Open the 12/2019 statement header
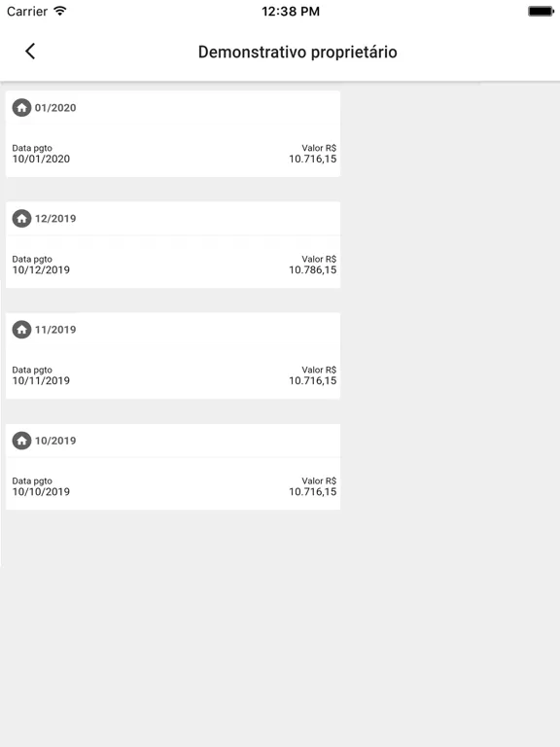Screen dimensions: 560x747 [173, 219]
